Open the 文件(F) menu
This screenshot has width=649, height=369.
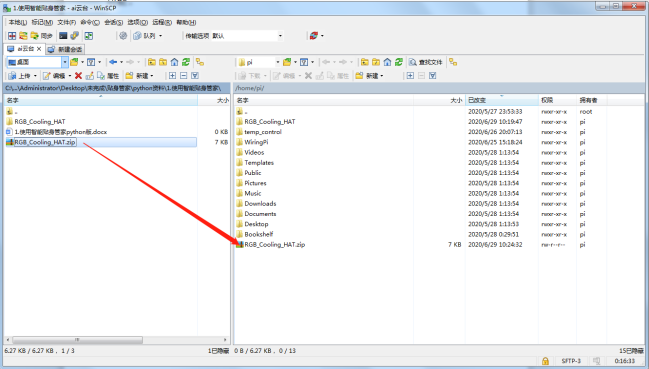(x=67, y=22)
